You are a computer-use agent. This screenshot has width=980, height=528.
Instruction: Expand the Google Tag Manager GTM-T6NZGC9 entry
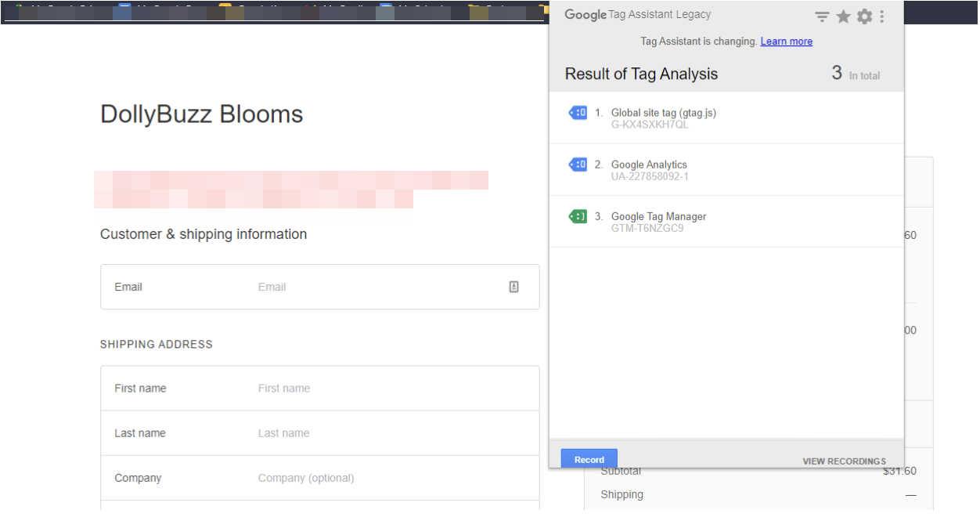tap(658, 222)
